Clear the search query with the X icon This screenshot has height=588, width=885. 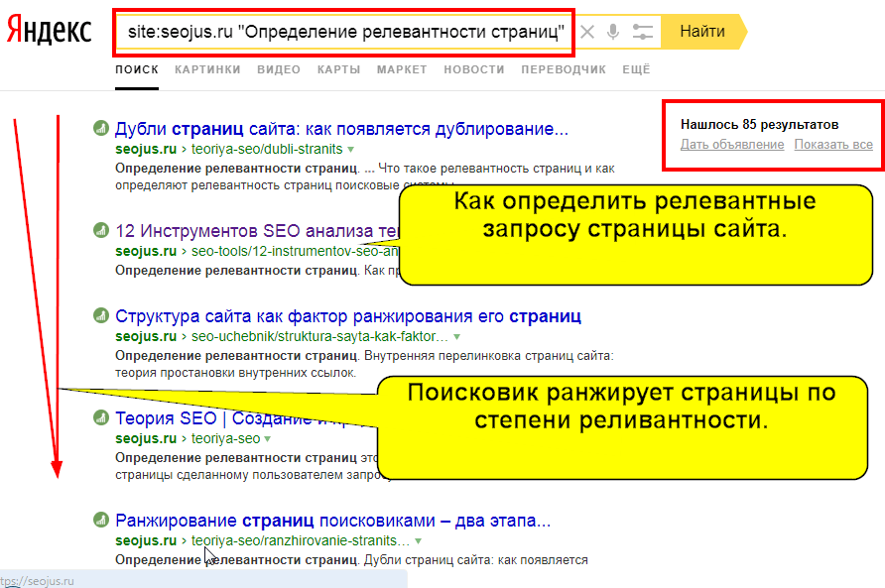[587, 32]
